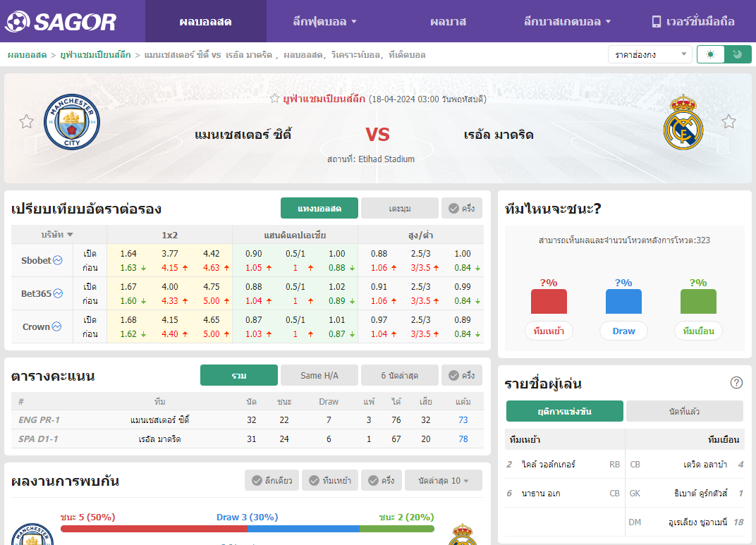This screenshot has height=545, width=756.
Task: Open the Real Madrid crest in header
Action: click(x=683, y=122)
